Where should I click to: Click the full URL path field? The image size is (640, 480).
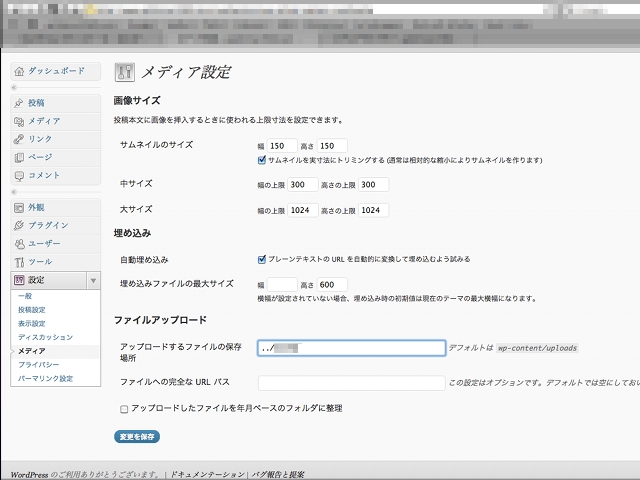click(x=351, y=383)
